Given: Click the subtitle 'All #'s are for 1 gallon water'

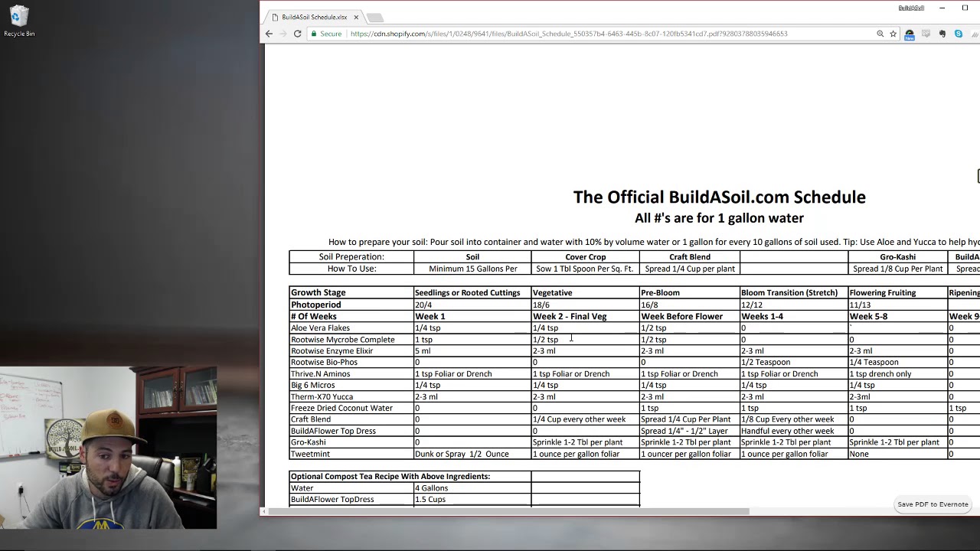Looking at the screenshot, I should [x=719, y=218].
